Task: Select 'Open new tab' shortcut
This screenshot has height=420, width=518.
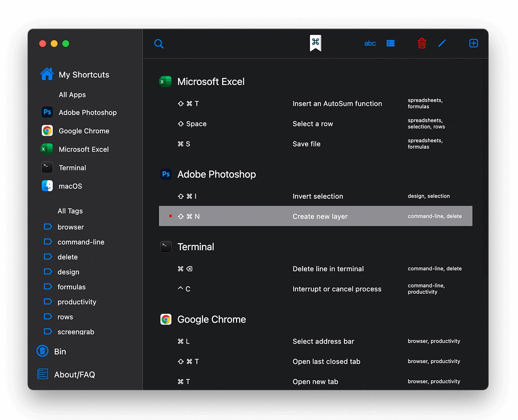Action: pyautogui.click(x=316, y=381)
